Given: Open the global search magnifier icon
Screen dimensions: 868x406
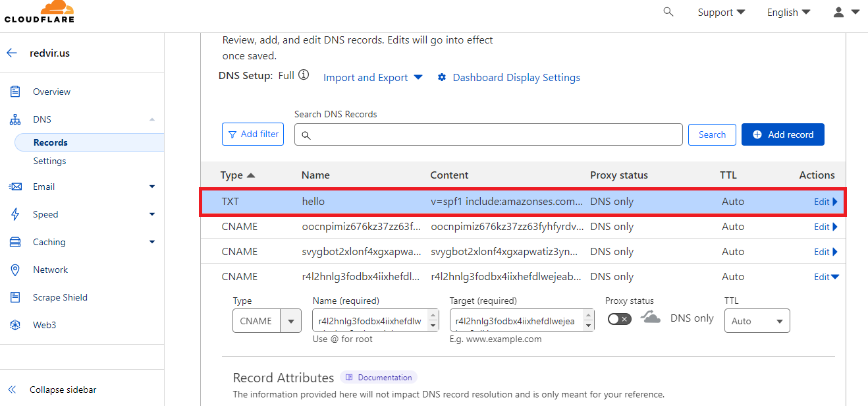Looking at the screenshot, I should [668, 12].
